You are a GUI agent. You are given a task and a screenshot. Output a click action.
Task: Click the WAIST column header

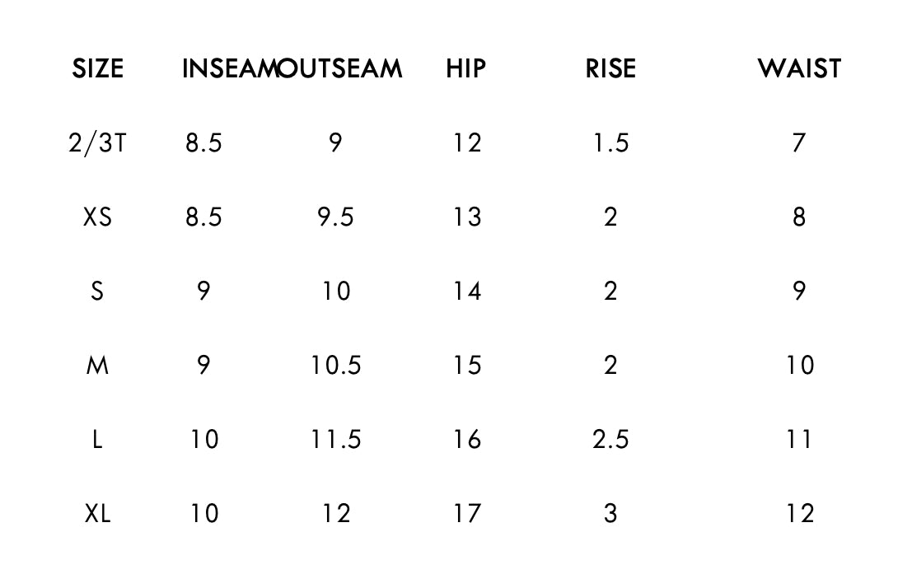(799, 68)
